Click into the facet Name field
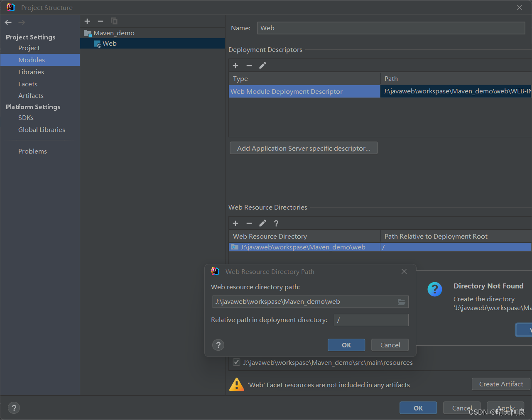This screenshot has height=420, width=532. pos(391,28)
